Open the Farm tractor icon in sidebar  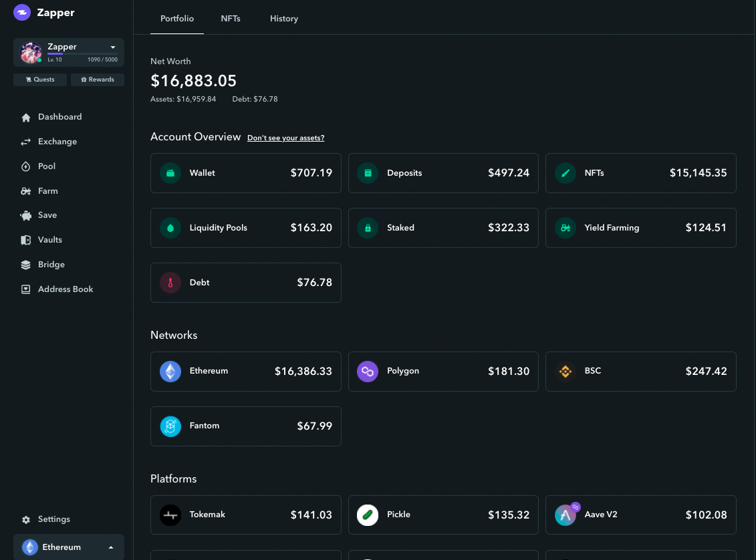(26, 191)
